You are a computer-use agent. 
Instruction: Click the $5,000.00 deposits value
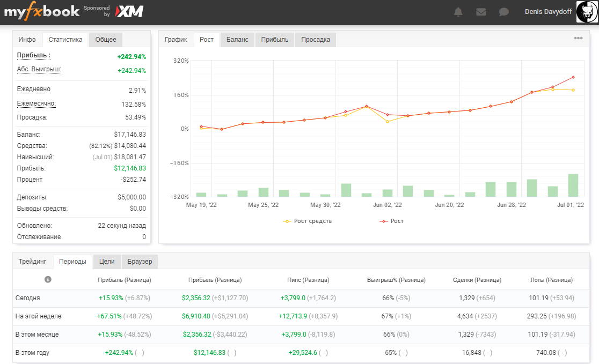[x=132, y=197]
